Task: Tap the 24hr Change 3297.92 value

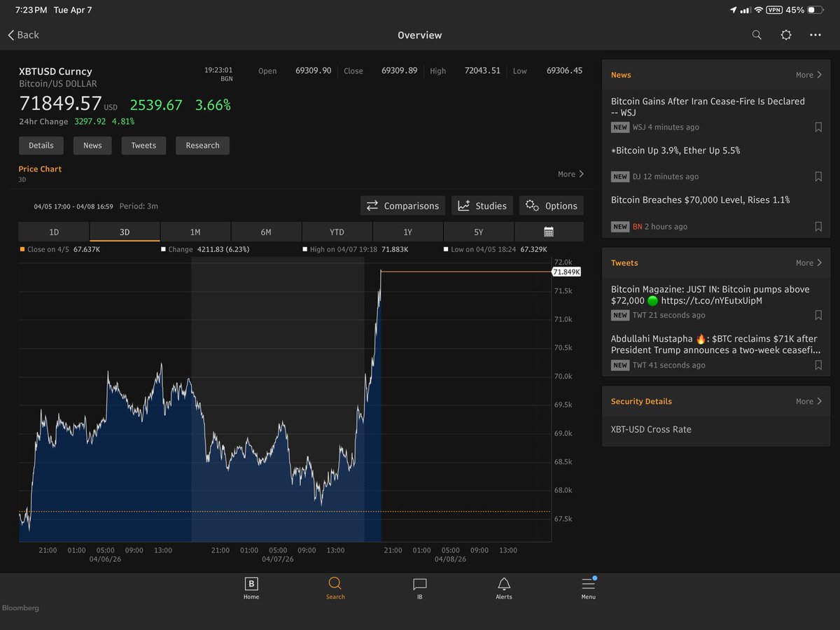Action: [x=90, y=122]
